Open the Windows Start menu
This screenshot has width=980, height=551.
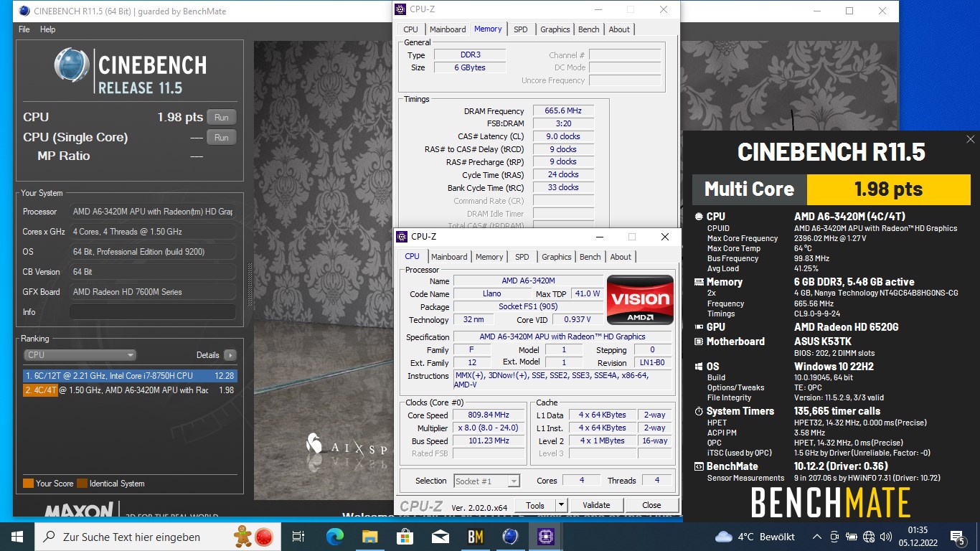(x=17, y=536)
